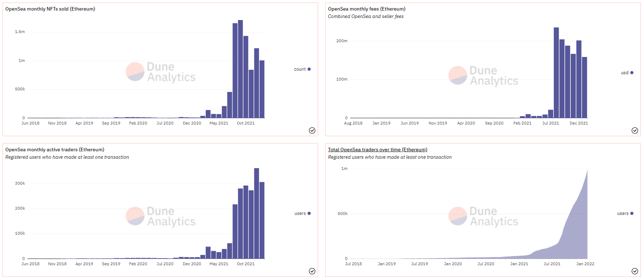Click the 200k label on active traders chart
644x280 pixels.
pos(20,208)
